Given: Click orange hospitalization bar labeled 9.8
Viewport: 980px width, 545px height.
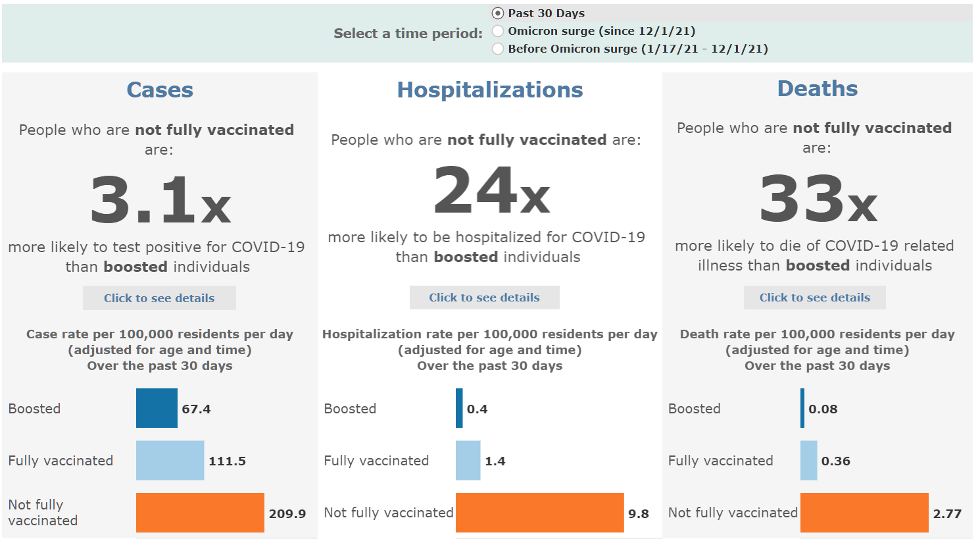Looking at the screenshot, I should [540, 513].
